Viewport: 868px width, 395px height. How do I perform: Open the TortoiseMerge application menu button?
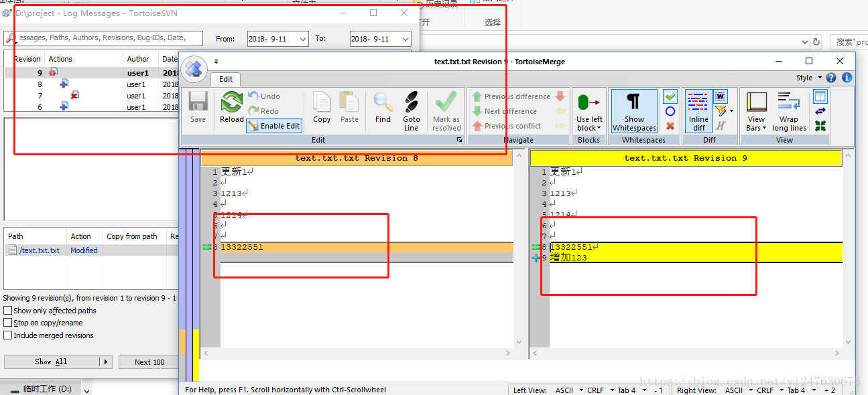click(x=194, y=68)
